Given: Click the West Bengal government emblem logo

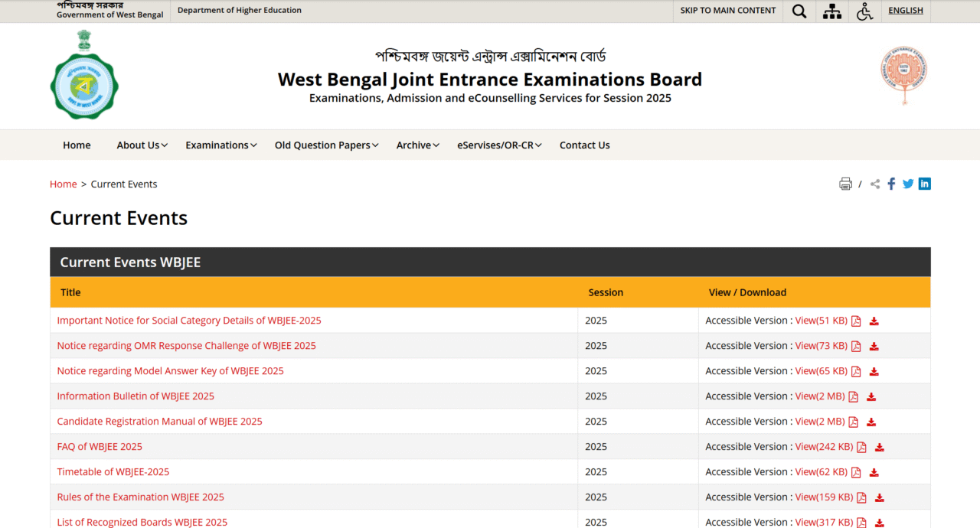Looking at the screenshot, I should [84, 75].
